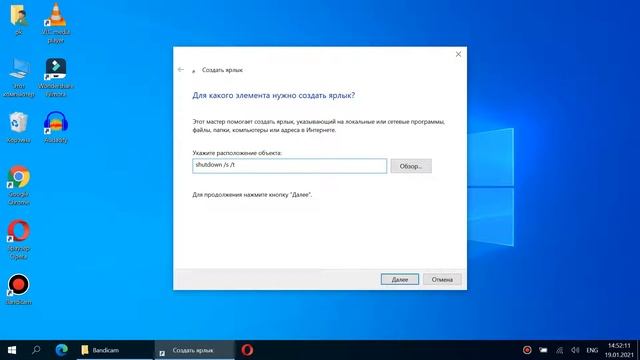The height and width of the screenshot is (360, 640).
Task: Click the location path text field
Action: pos(289,166)
